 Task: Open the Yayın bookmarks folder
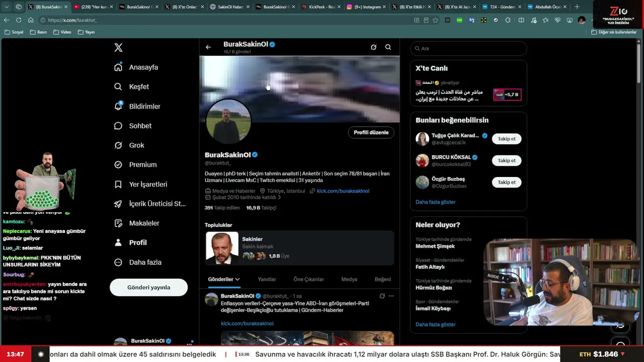(86, 32)
